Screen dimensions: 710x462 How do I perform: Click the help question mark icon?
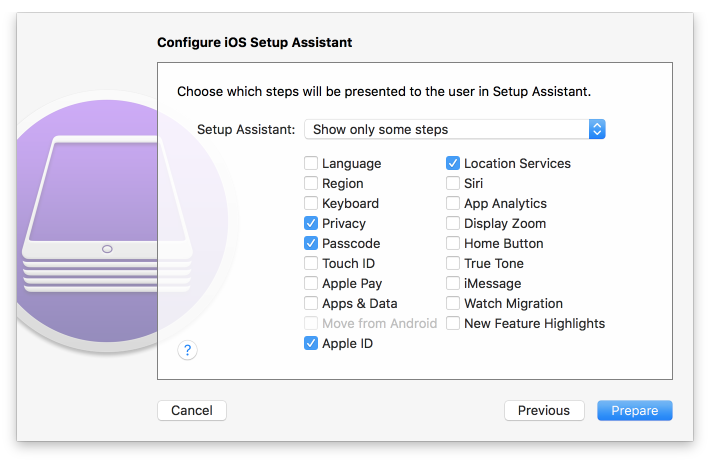(x=187, y=350)
